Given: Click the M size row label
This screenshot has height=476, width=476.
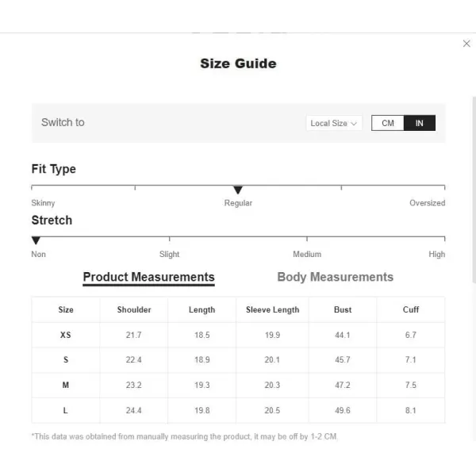Looking at the screenshot, I should point(66,385).
